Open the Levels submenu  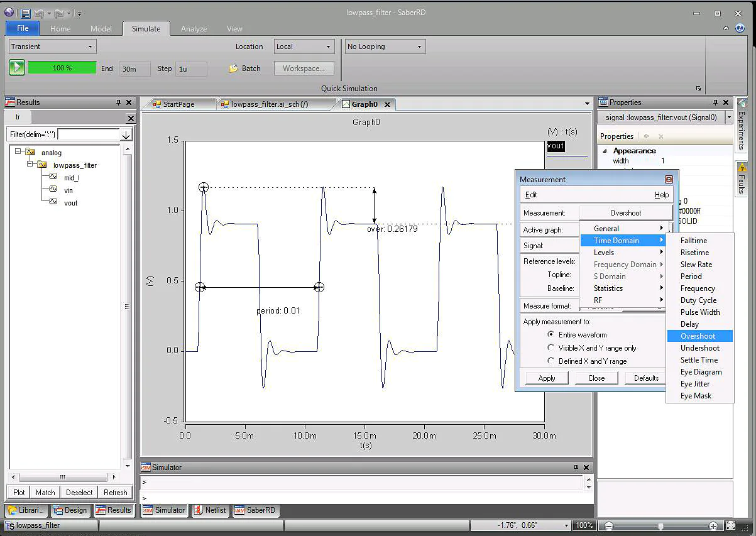[622, 253]
